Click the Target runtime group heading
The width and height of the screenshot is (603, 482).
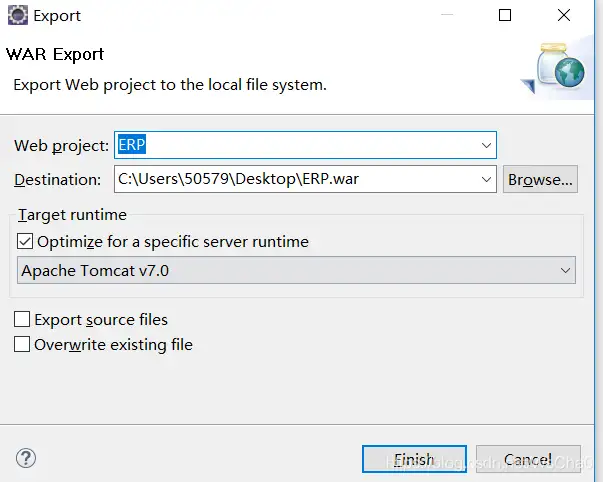tap(72, 215)
